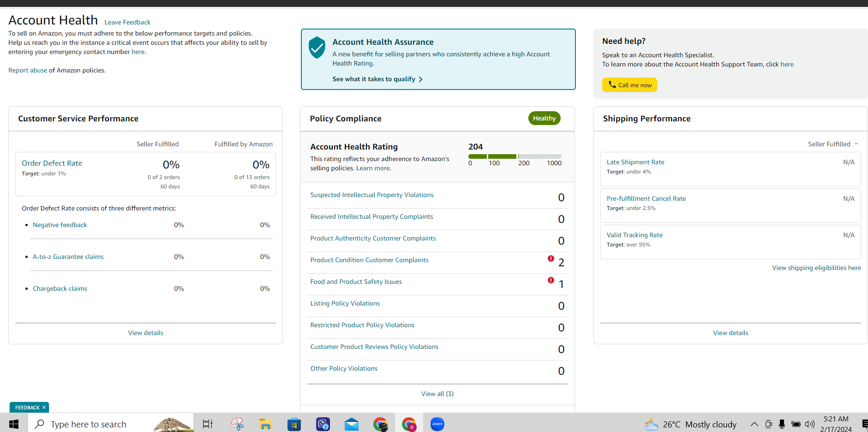The width and height of the screenshot is (868, 432).
Task: Click the Account Health Rating score 204
Action: pyautogui.click(x=475, y=147)
